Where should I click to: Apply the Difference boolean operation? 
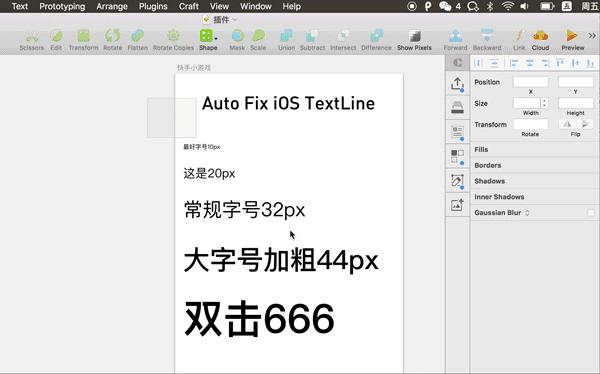tap(377, 41)
